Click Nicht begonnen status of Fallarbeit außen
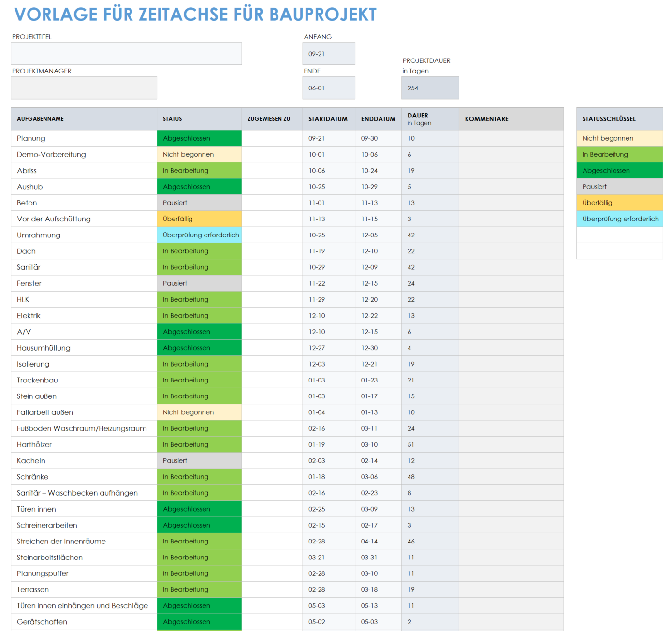Viewport: 672px width, 631px height. [x=199, y=412]
